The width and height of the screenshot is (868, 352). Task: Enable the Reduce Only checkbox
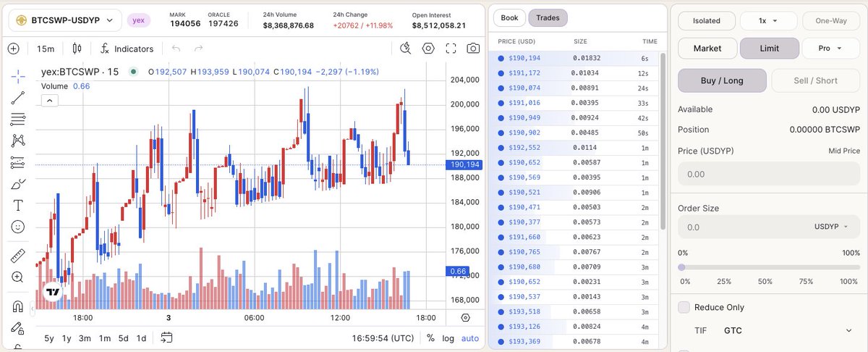[x=684, y=307]
